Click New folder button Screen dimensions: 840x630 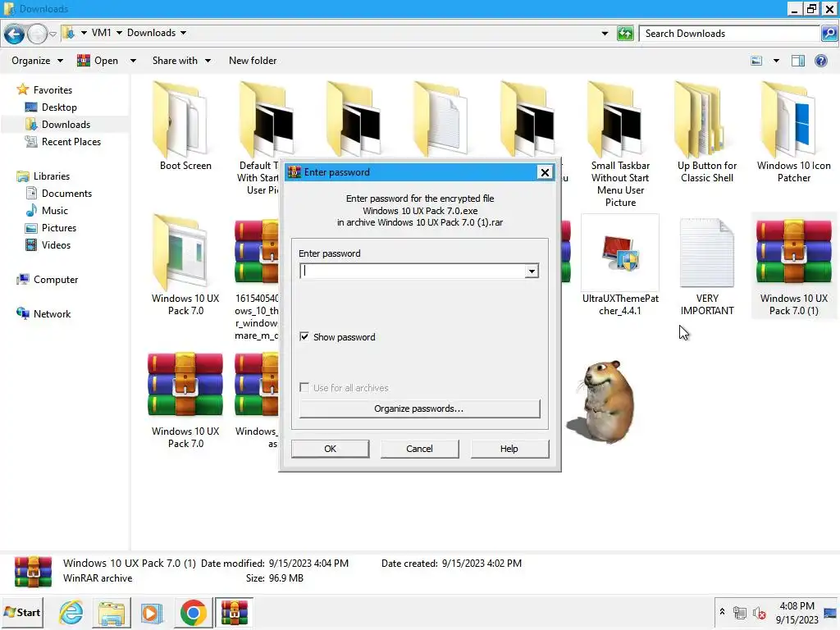253,61
